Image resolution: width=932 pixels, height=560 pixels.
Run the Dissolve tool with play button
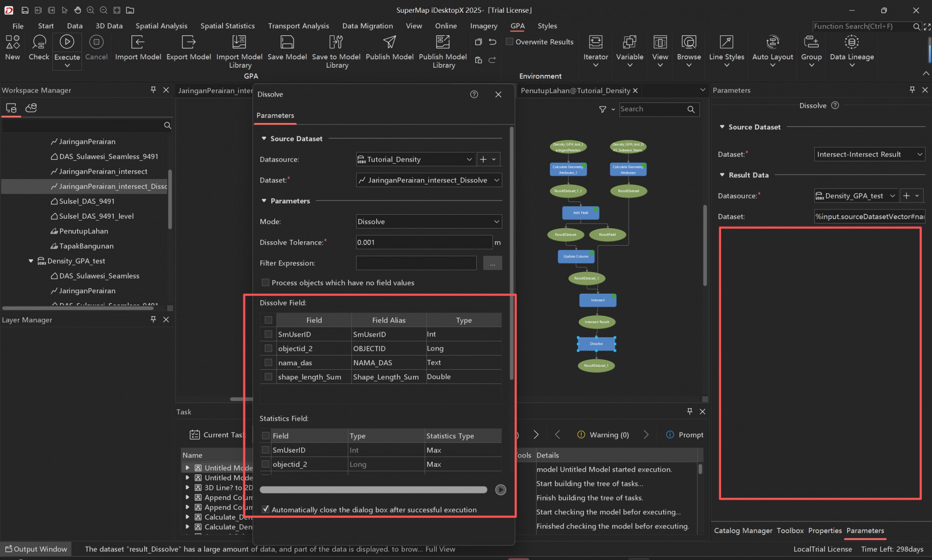[500, 490]
